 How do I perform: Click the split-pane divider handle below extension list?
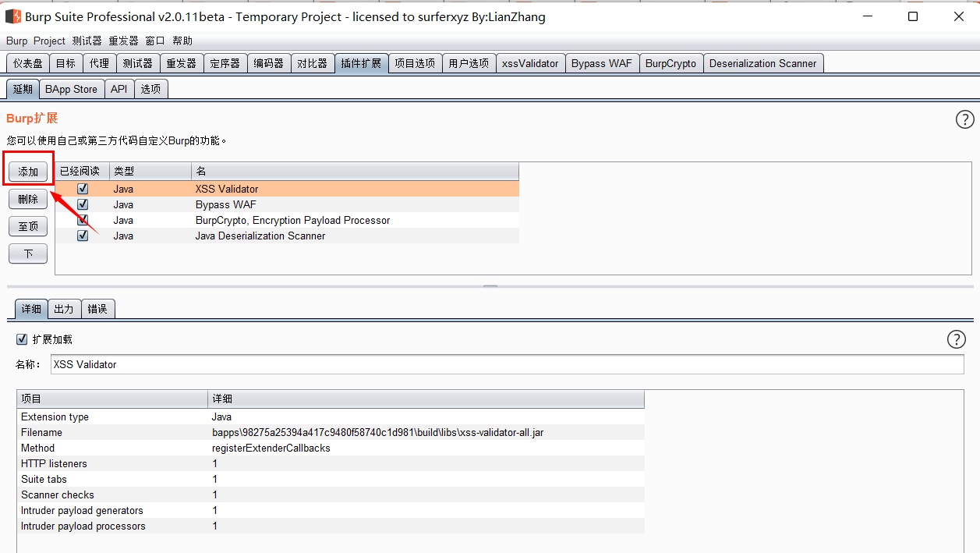pos(490,286)
